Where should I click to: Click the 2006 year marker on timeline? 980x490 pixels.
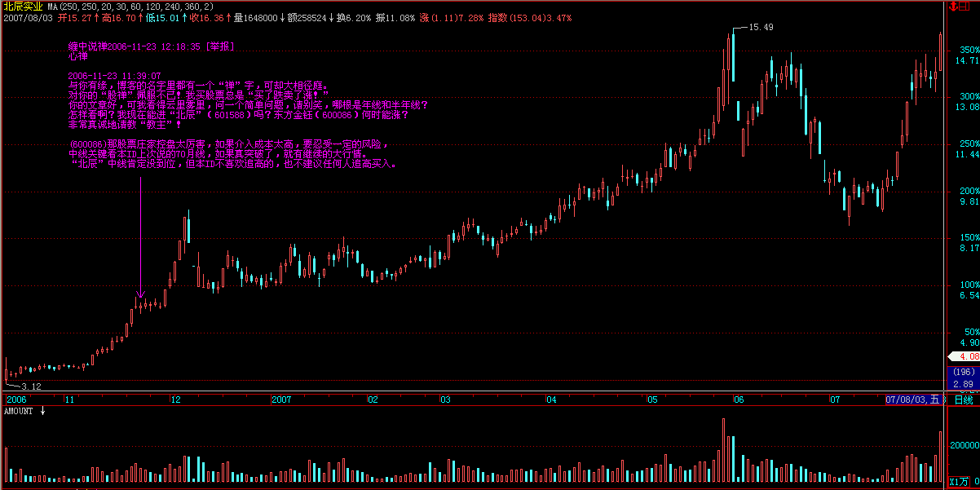click(16, 400)
